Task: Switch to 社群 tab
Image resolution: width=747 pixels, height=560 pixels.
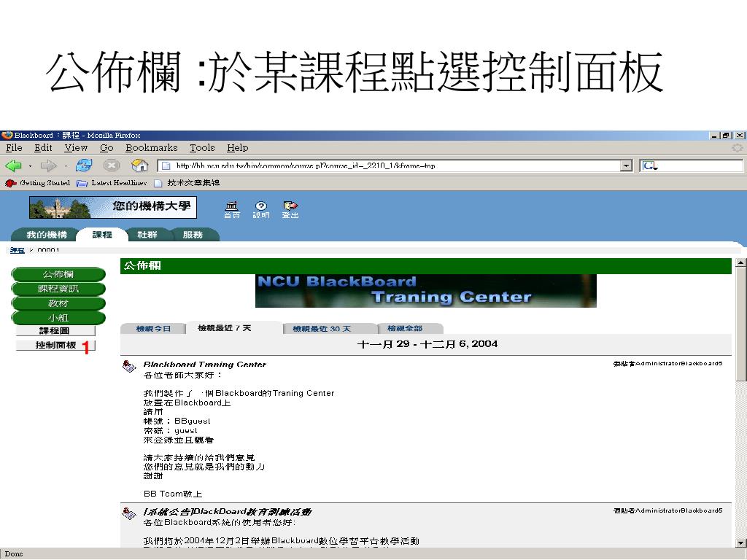Action: click(x=147, y=235)
